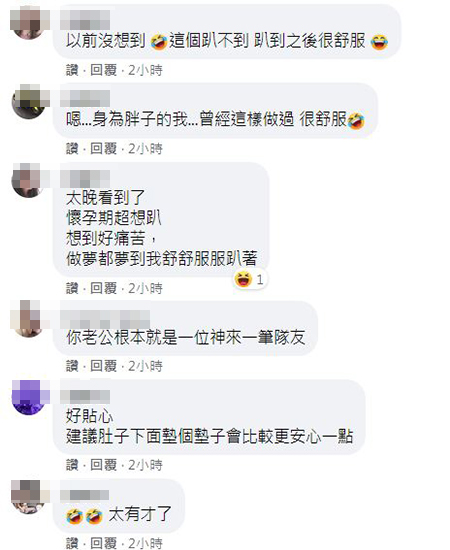Click 讚 under the 好貼心 comment
This screenshot has height=550, width=450.
click(x=72, y=465)
